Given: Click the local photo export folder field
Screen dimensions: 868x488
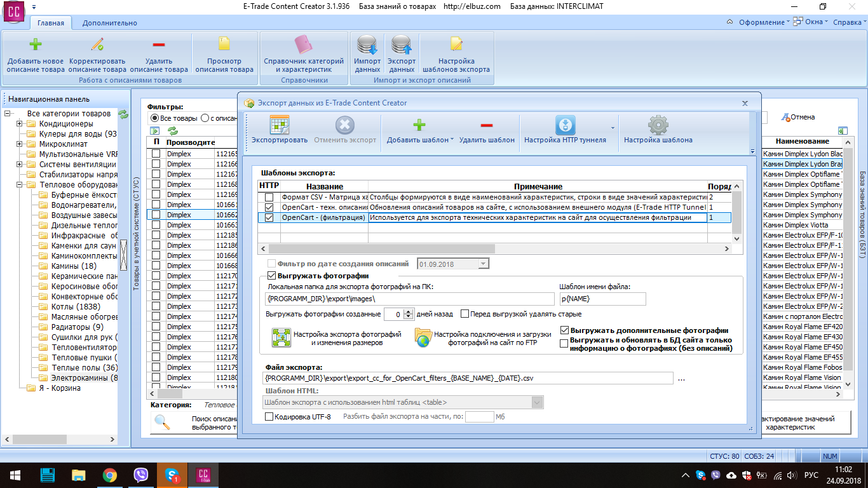Looking at the screenshot, I should click(x=410, y=299).
